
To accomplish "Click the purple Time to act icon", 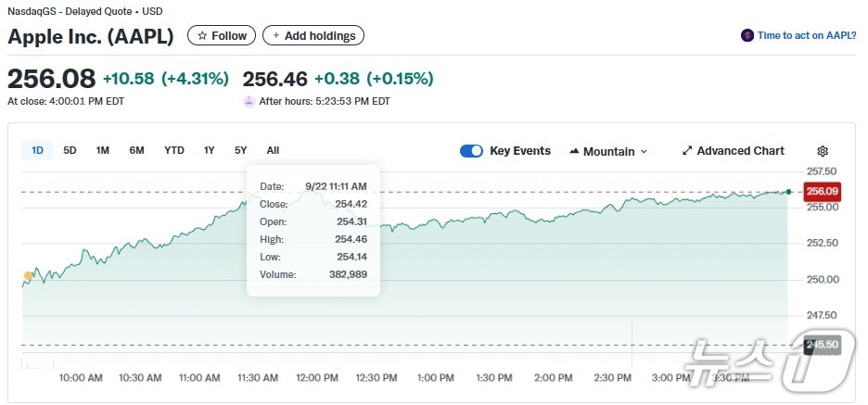I will 747,35.
